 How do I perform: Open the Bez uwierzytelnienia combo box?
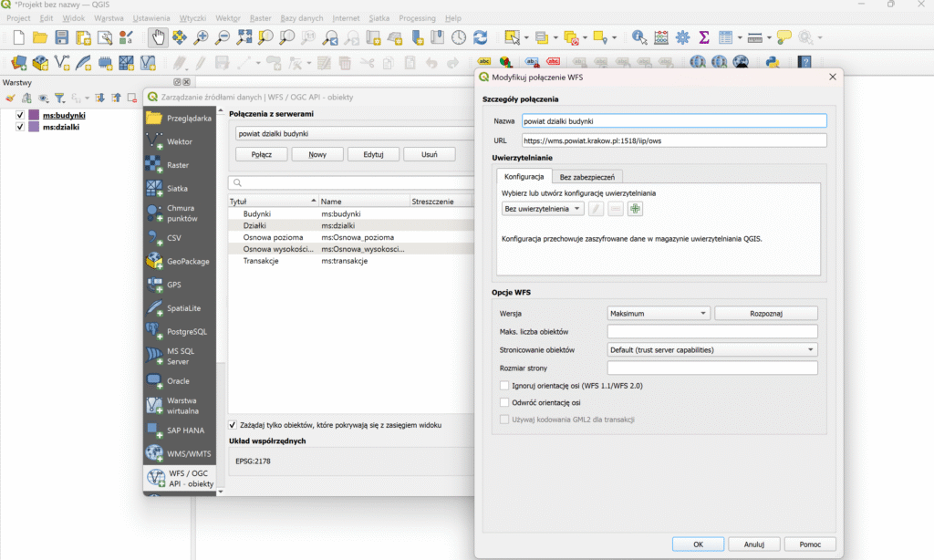(x=543, y=209)
